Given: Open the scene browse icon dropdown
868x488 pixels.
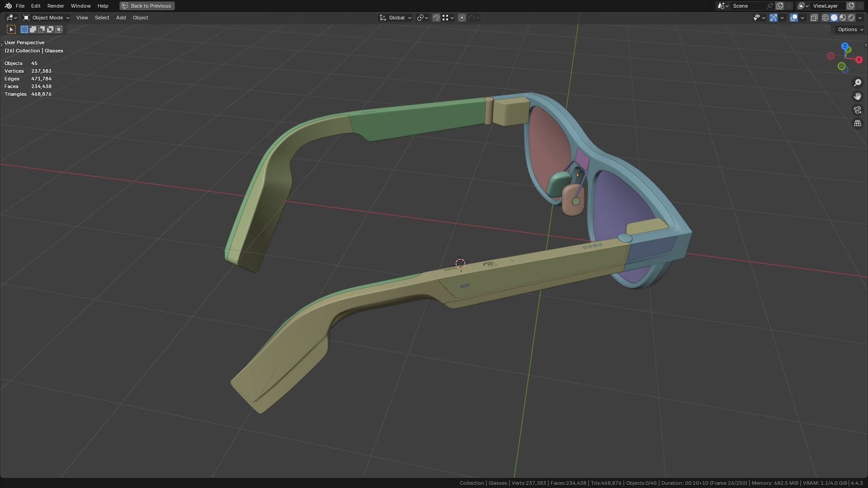Looking at the screenshot, I should pyautogui.click(x=722, y=6).
